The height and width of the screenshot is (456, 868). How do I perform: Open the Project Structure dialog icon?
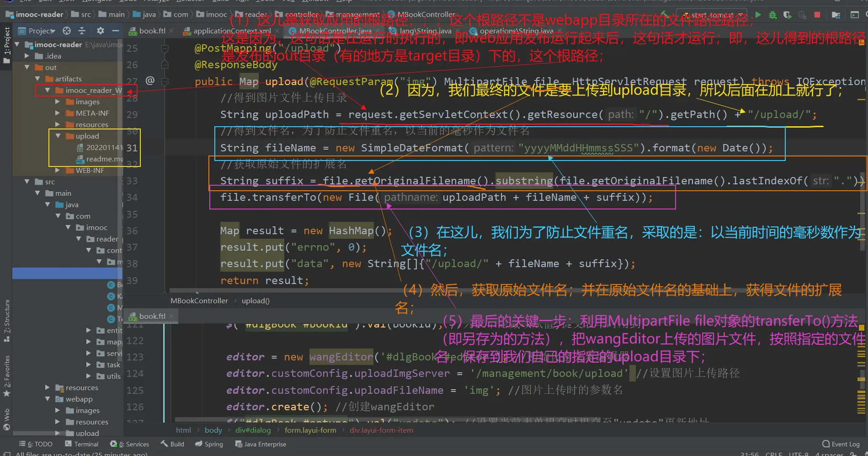(836, 15)
